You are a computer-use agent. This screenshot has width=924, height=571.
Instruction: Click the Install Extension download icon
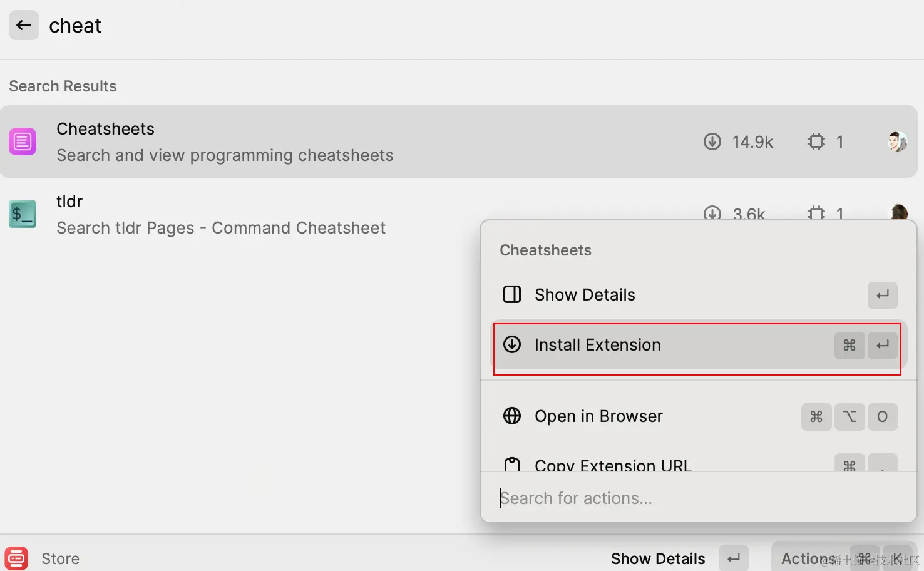click(x=512, y=345)
